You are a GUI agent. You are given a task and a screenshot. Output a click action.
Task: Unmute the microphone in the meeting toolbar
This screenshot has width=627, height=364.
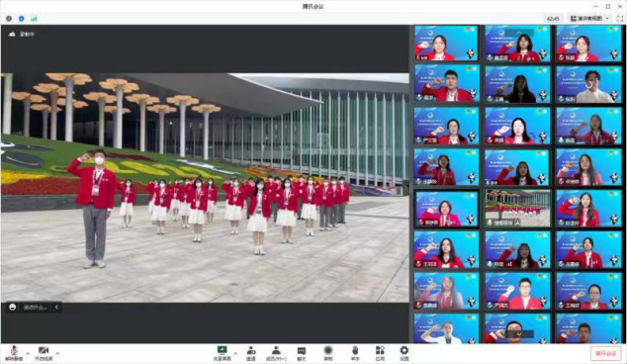[x=14, y=353]
